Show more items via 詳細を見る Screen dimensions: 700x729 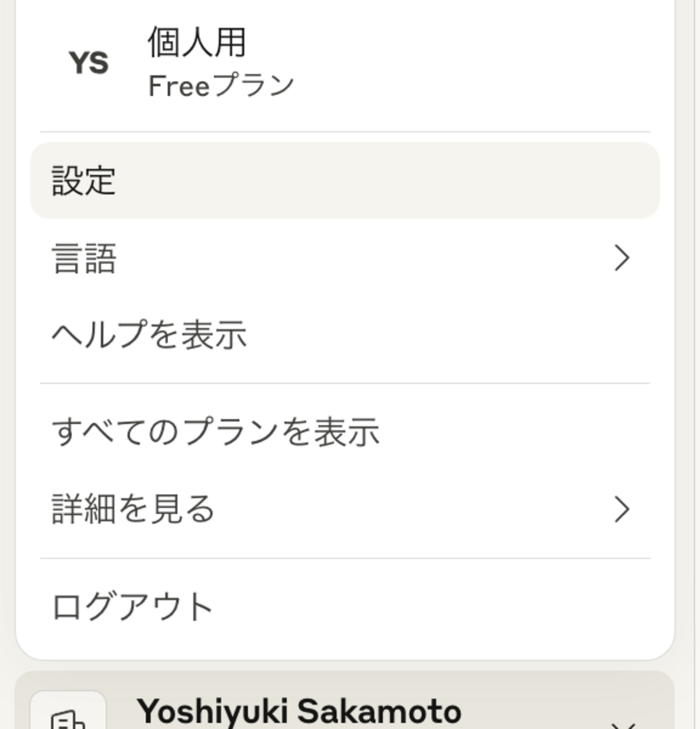click(x=345, y=509)
